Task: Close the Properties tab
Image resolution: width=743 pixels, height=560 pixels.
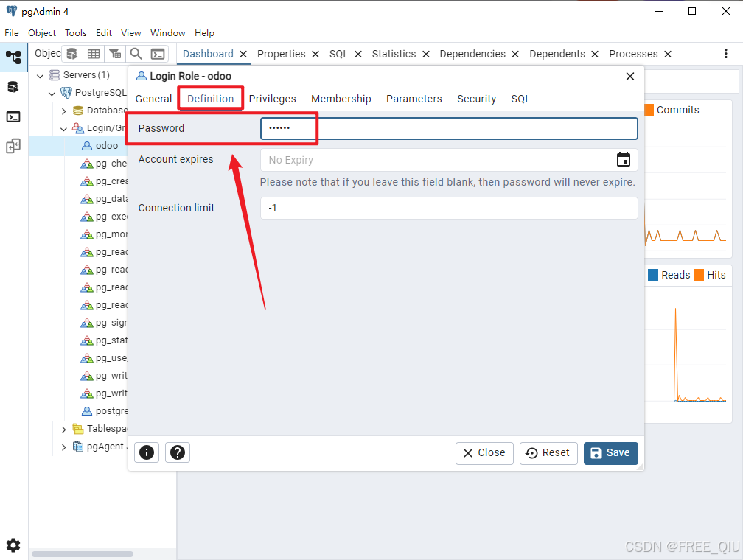Action: (x=315, y=54)
